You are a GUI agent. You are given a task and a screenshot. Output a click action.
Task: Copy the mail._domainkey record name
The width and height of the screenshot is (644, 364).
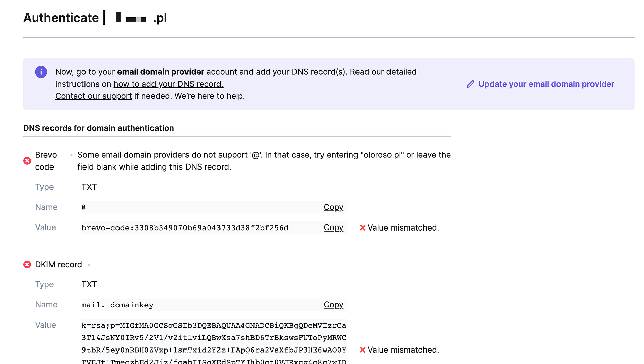(333, 305)
